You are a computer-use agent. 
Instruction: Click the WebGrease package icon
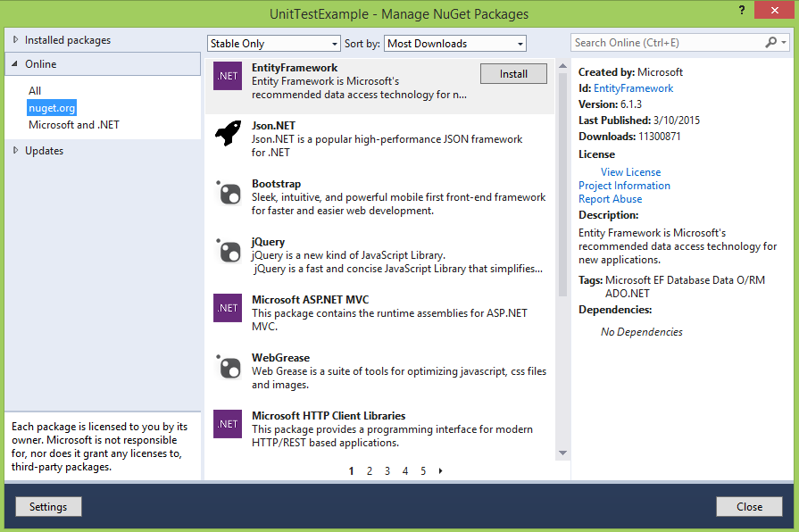coord(228,367)
